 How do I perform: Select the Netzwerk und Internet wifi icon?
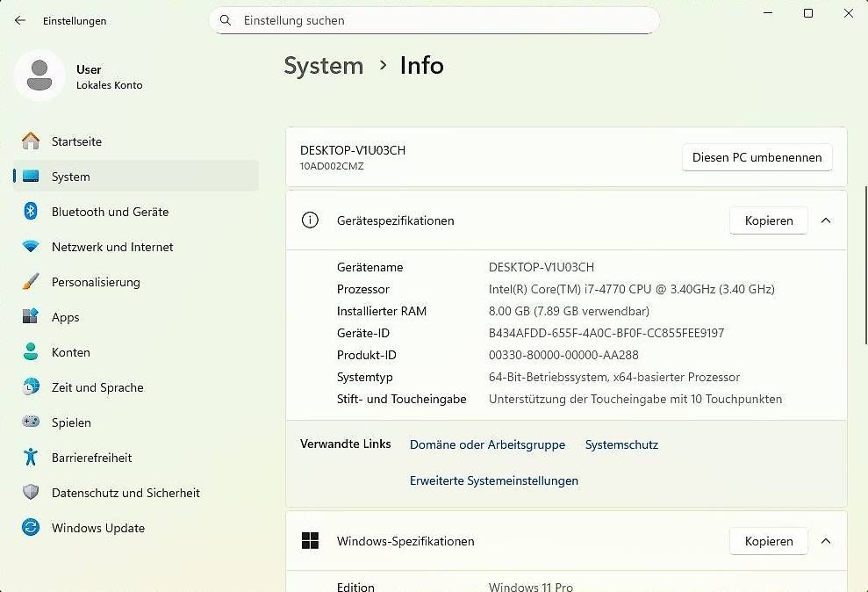point(31,247)
